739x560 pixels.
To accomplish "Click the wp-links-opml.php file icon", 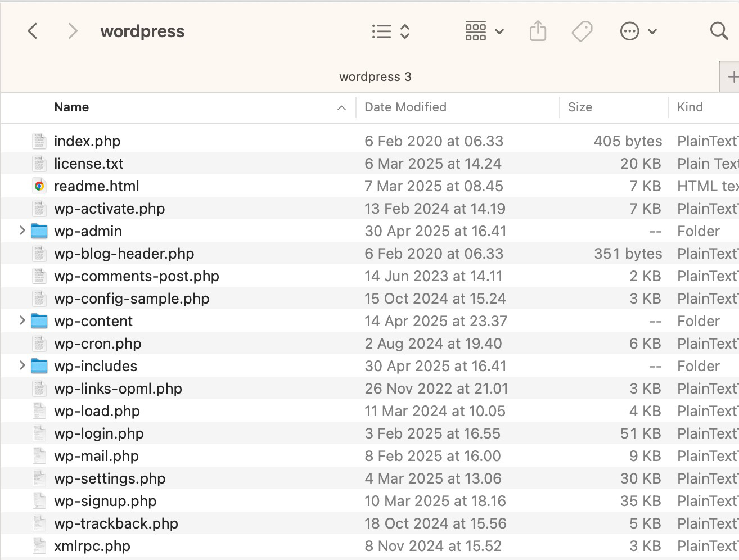I will pos(39,389).
